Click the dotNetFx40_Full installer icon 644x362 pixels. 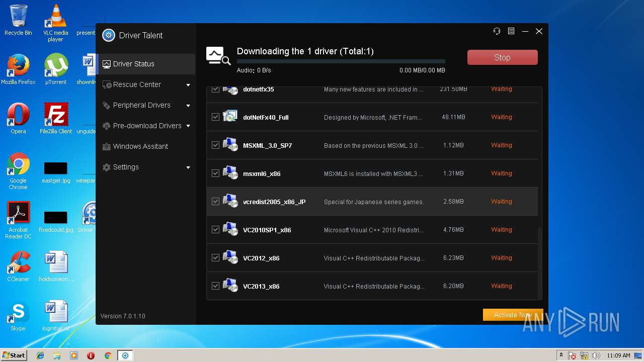point(230,117)
